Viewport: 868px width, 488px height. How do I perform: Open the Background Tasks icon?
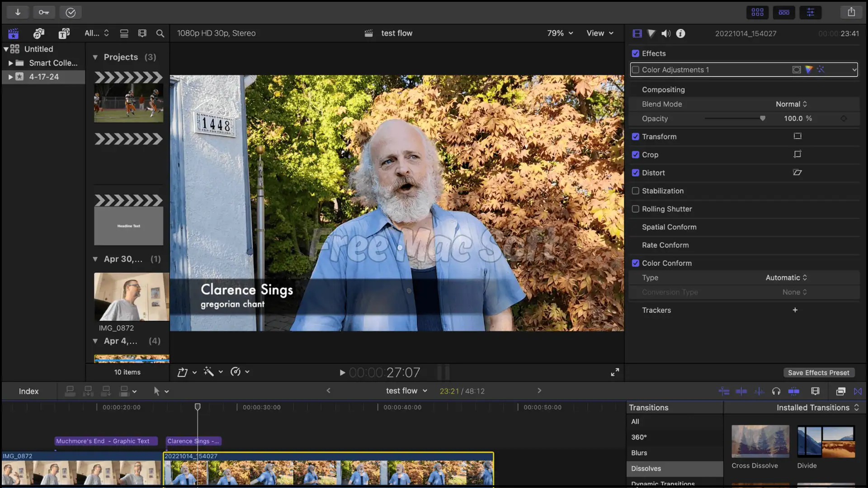(70, 12)
